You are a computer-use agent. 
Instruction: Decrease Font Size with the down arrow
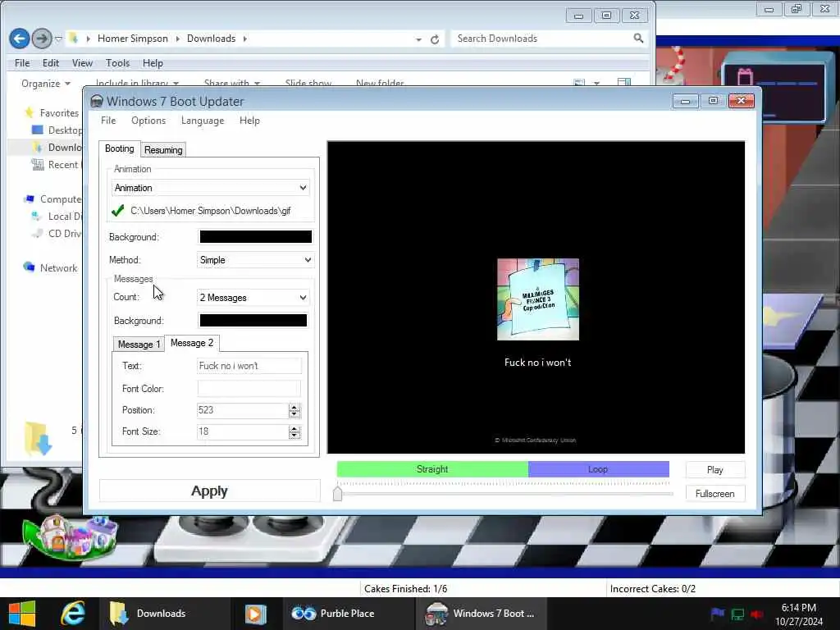click(x=294, y=436)
